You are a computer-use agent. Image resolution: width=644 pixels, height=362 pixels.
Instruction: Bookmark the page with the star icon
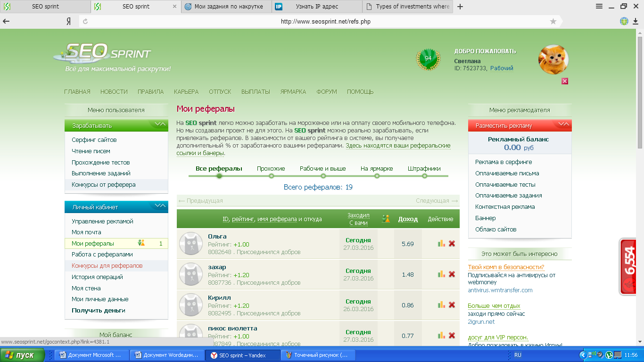pyautogui.click(x=553, y=21)
